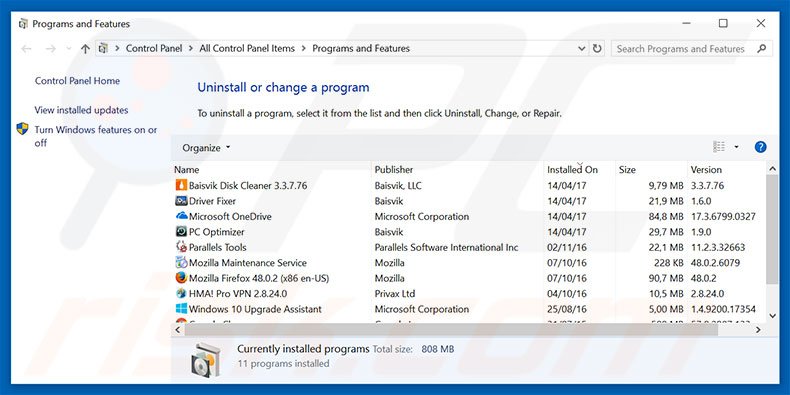790x395 pixels.
Task: Open Turn Windows features on or off
Action: coord(96,136)
